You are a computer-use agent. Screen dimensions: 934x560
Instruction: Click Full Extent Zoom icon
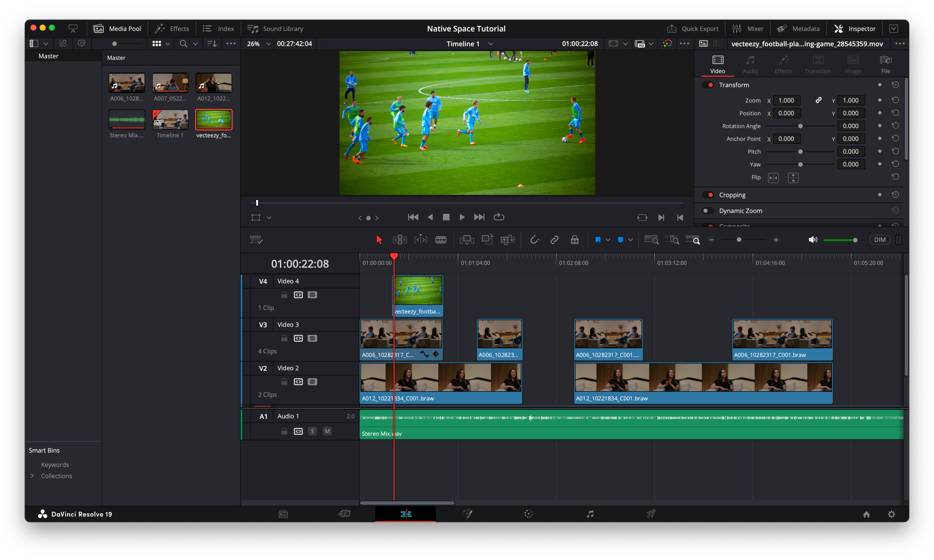[x=651, y=240]
